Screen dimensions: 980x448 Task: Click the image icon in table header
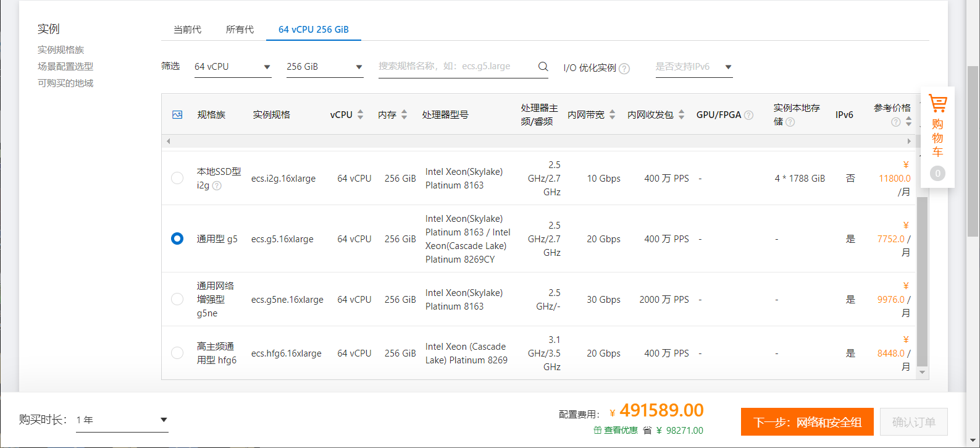click(177, 115)
